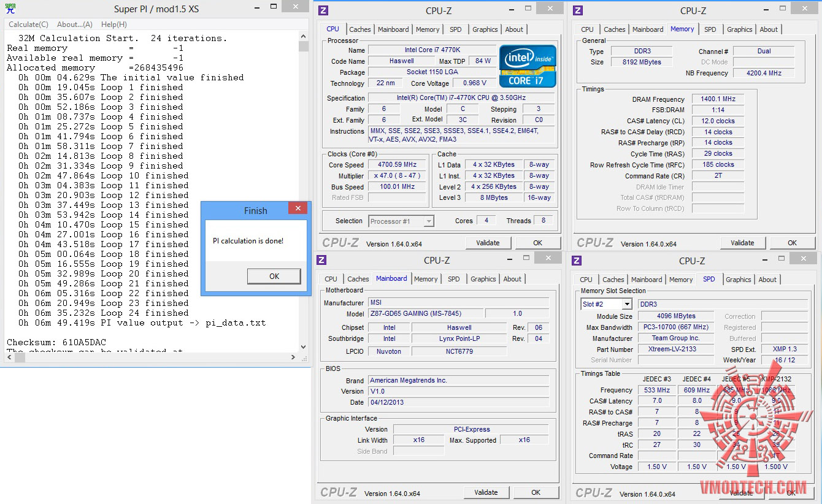Close the Finish dialog with red X
Viewport: 822px width, 504px height.
[298, 209]
